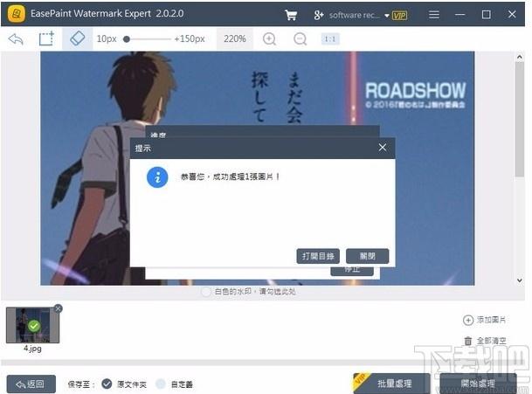Click the VIP badge in title bar
The width and height of the screenshot is (532, 394).
point(399,15)
